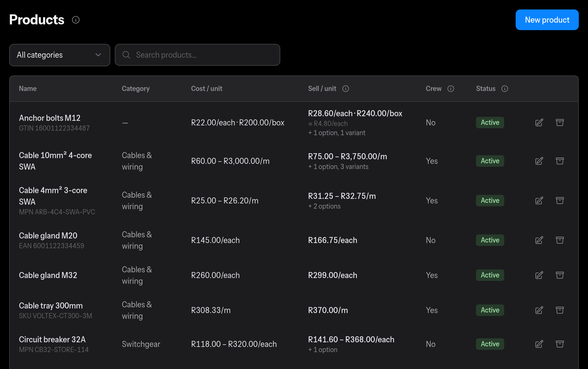Click GTIN 16001122334487 text
The image size is (588, 369).
pos(54,128)
